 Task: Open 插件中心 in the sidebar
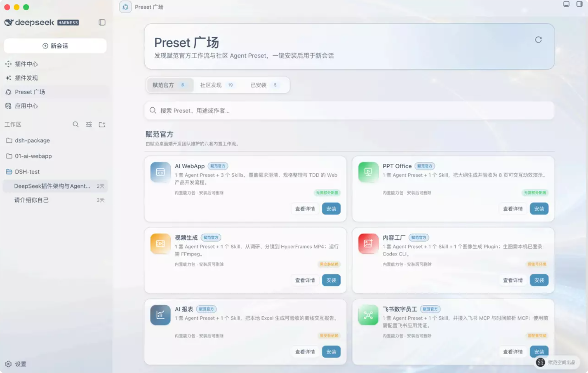(55, 64)
